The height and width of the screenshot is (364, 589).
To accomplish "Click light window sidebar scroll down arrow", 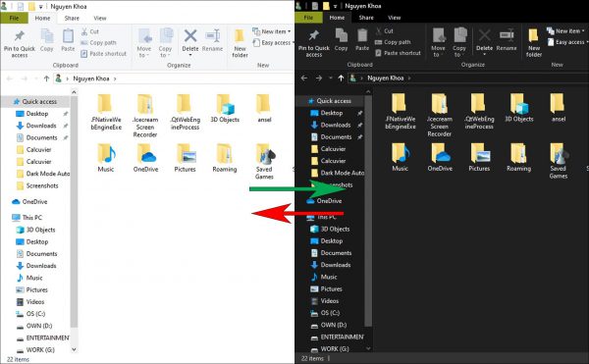I will click(x=74, y=349).
